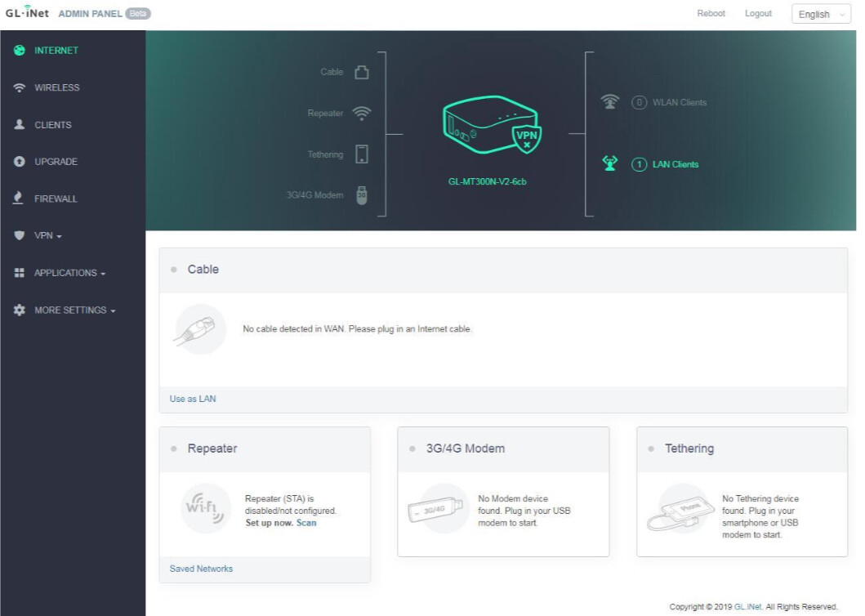865x616 pixels.
Task: Click the 3G/4G USB dongle illustration
Action: point(439,508)
